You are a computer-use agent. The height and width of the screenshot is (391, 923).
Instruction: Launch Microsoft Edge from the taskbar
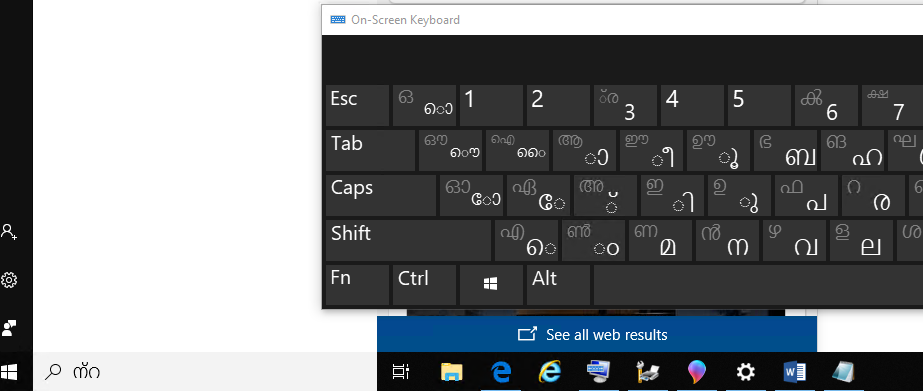[x=500, y=372]
